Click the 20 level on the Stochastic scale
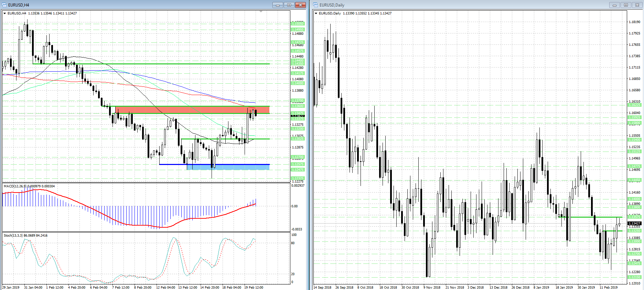This screenshot has width=644, height=290. [293, 274]
